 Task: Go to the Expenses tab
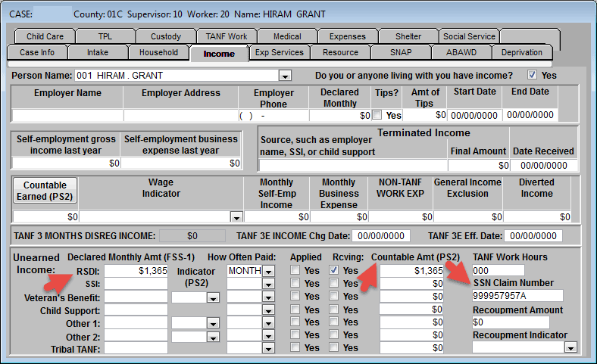coord(348,36)
